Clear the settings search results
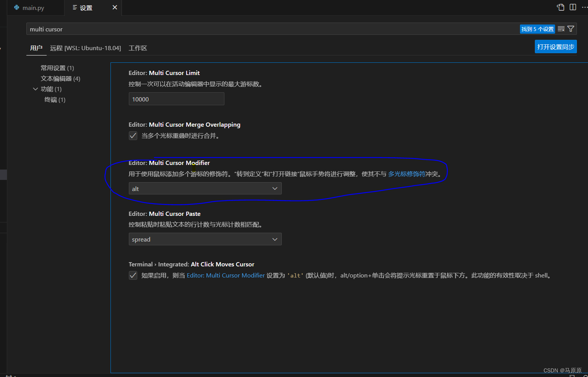The width and height of the screenshot is (588, 377). 560,28
